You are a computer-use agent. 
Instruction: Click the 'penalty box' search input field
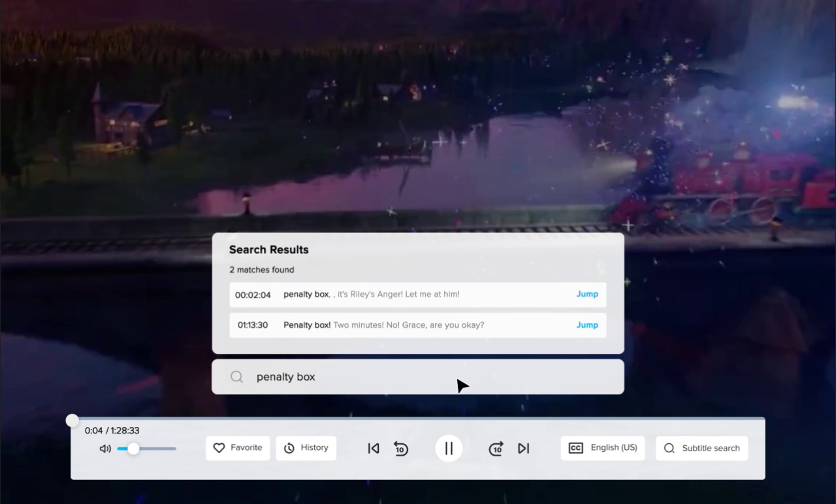click(418, 377)
